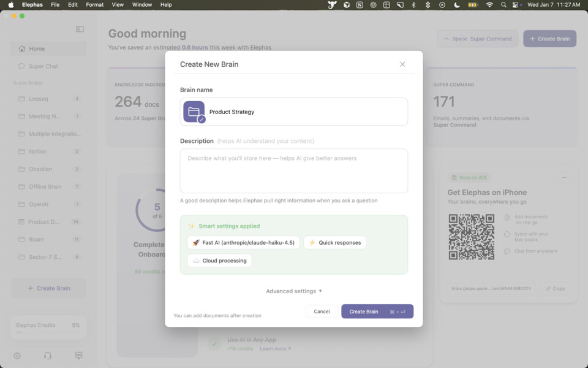Screen dimensions: 588x368
Task: Click Create Brain button at top right
Action: (550, 39)
